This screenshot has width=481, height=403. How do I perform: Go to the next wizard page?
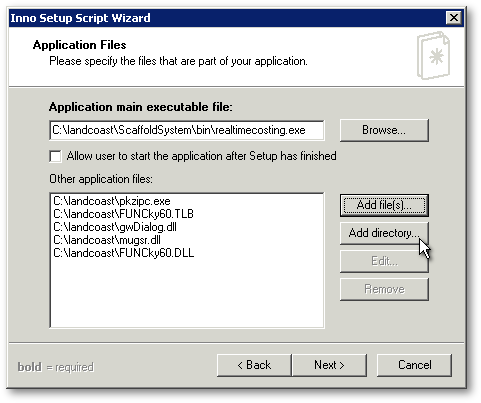click(329, 365)
